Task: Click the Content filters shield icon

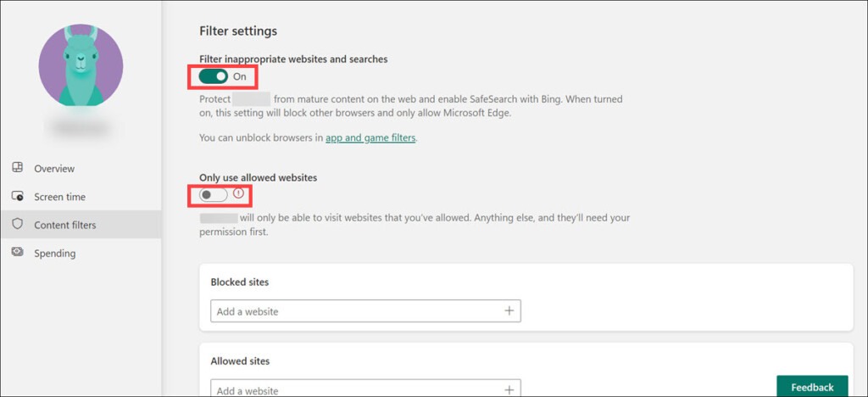Action: 17,225
